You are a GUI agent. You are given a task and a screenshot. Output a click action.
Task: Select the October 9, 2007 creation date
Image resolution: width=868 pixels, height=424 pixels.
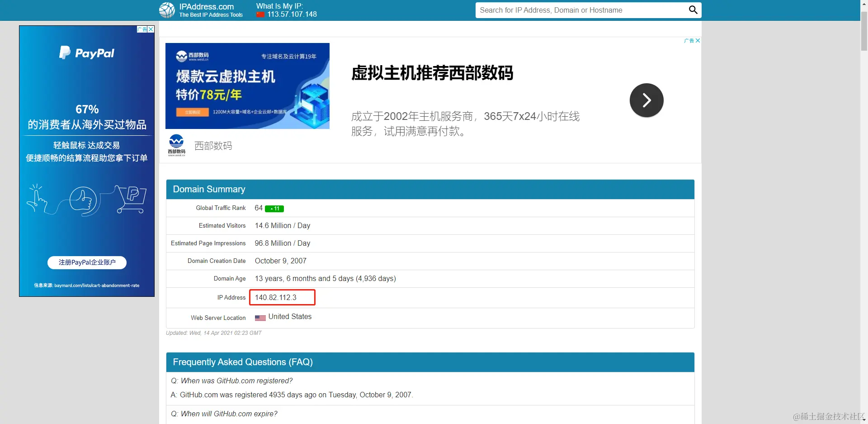(281, 261)
